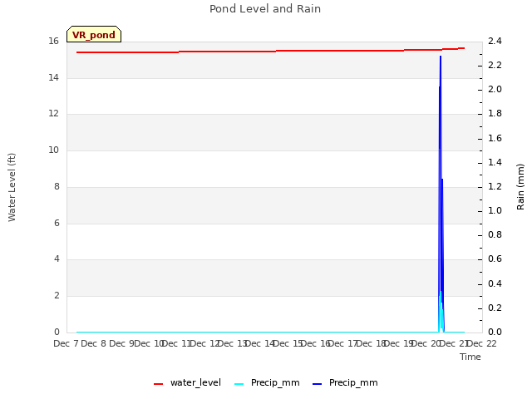Click the Dec 22 x-axis tick label

(482, 343)
